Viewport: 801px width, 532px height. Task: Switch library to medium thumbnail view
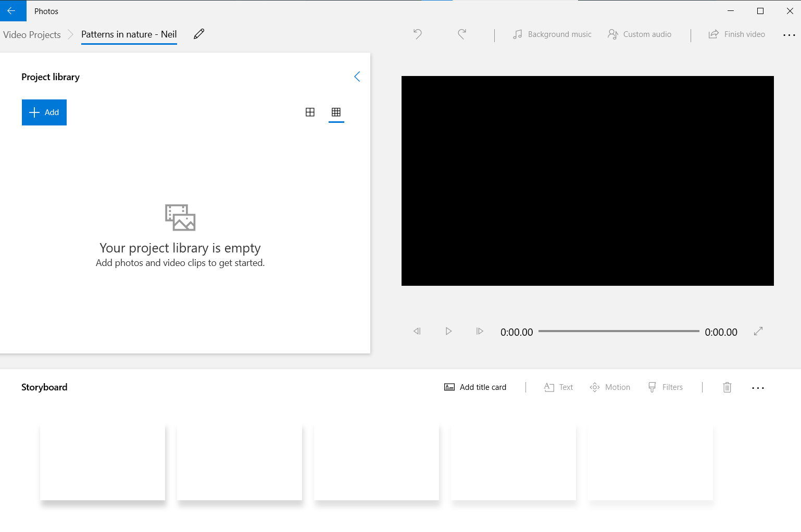click(310, 112)
